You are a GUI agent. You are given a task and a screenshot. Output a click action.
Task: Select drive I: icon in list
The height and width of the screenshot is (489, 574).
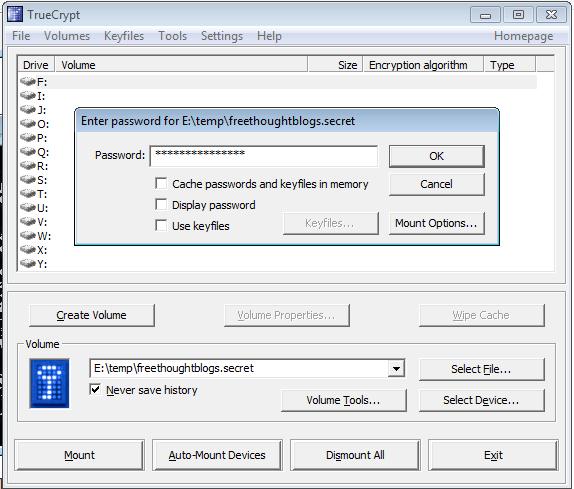click(x=28, y=96)
